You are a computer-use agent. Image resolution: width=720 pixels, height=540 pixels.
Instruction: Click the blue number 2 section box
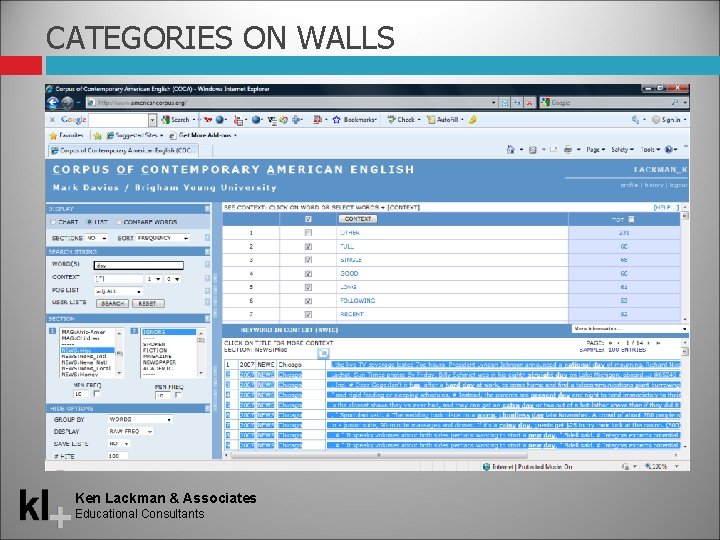click(134, 331)
